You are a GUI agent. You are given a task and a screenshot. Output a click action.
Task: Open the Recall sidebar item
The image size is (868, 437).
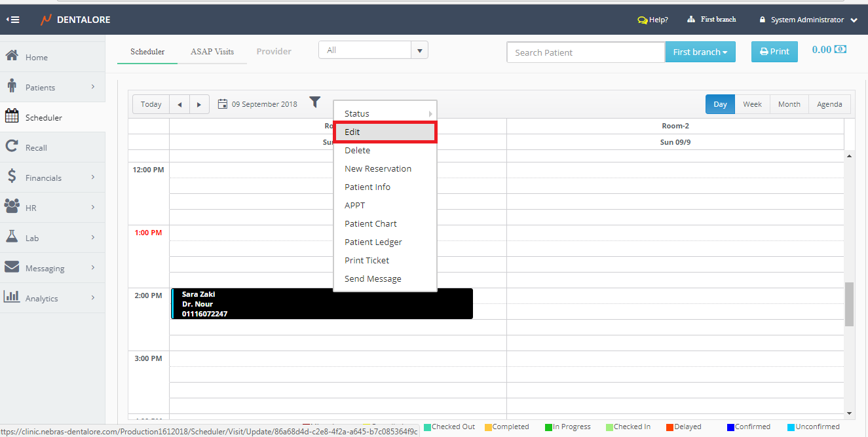pyautogui.click(x=36, y=147)
